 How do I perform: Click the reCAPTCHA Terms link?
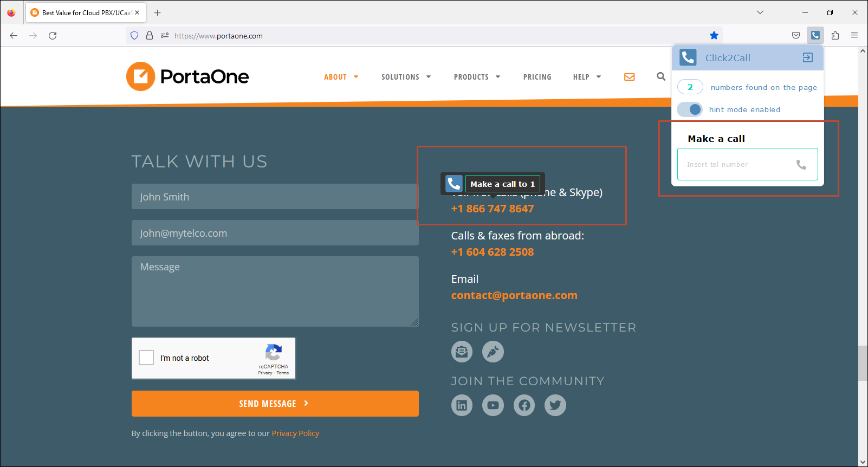click(283, 373)
